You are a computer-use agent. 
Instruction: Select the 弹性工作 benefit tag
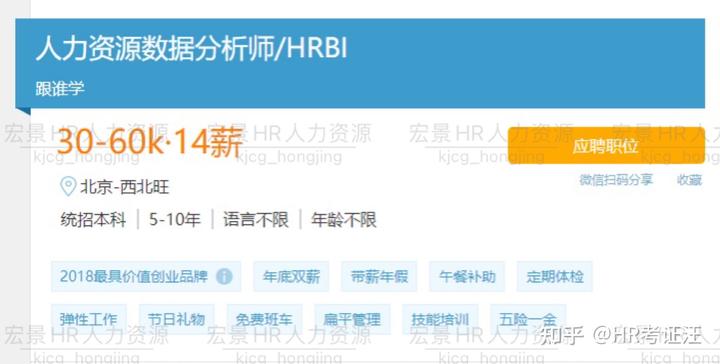(x=89, y=319)
